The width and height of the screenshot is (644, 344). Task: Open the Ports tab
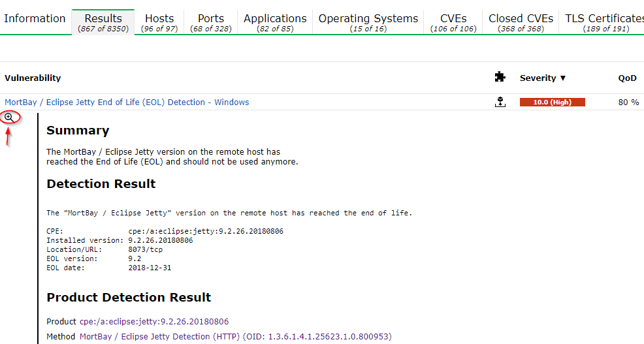[211, 23]
